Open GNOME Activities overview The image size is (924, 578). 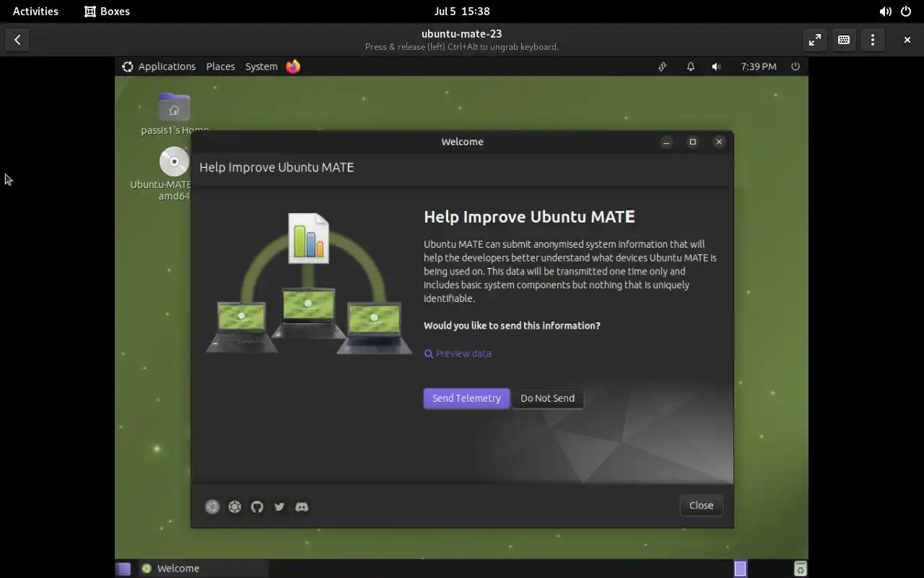click(x=35, y=12)
